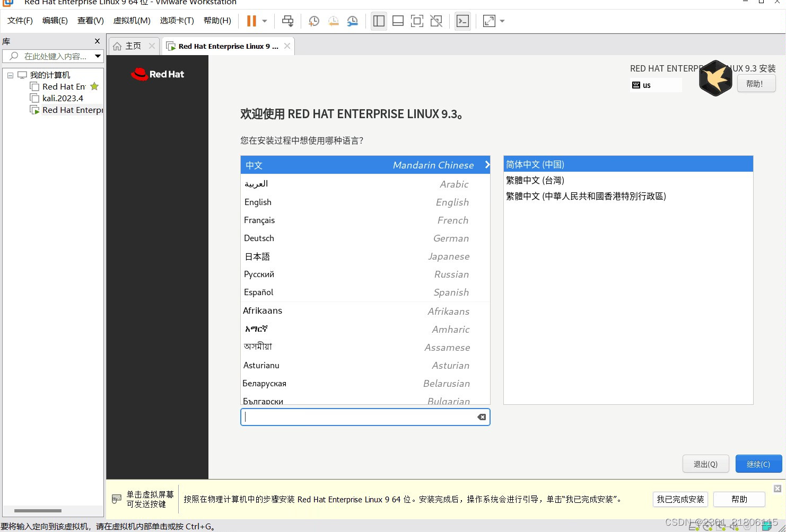The image size is (786, 532).
Task: Collapse the 我的计算机 tree node
Action: pyautogui.click(x=10, y=75)
